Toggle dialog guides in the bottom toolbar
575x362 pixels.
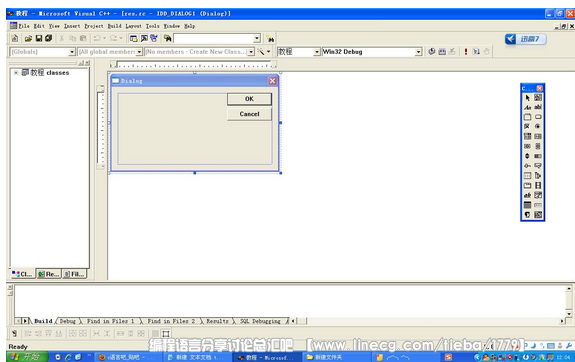point(166,333)
